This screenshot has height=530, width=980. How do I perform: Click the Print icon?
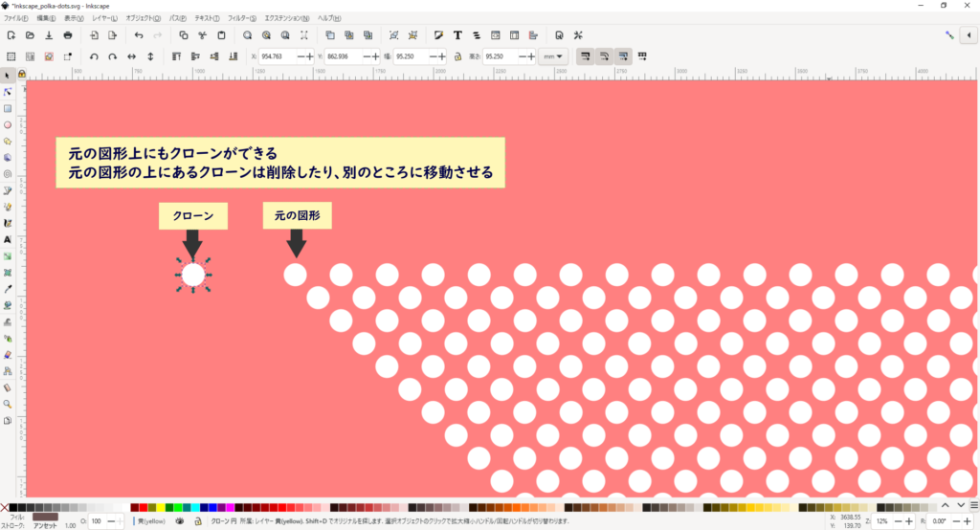click(x=68, y=35)
